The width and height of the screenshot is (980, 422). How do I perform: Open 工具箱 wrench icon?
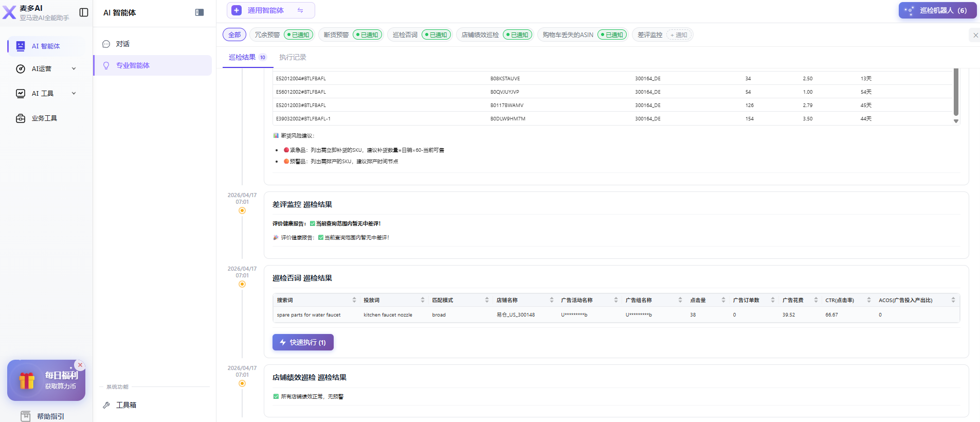(106, 405)
